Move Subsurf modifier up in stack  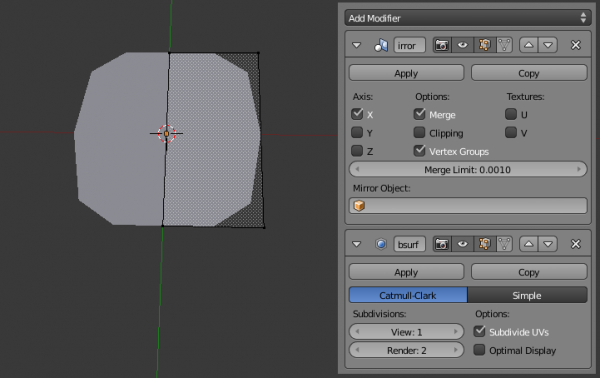point(528,244)
